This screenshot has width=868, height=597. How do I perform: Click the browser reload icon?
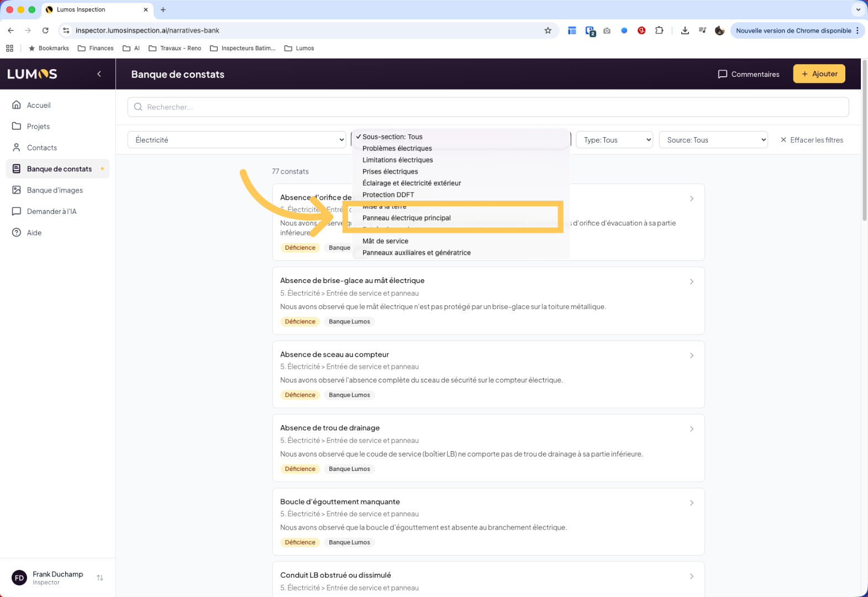pyautogui.click(x=45, y=30)
